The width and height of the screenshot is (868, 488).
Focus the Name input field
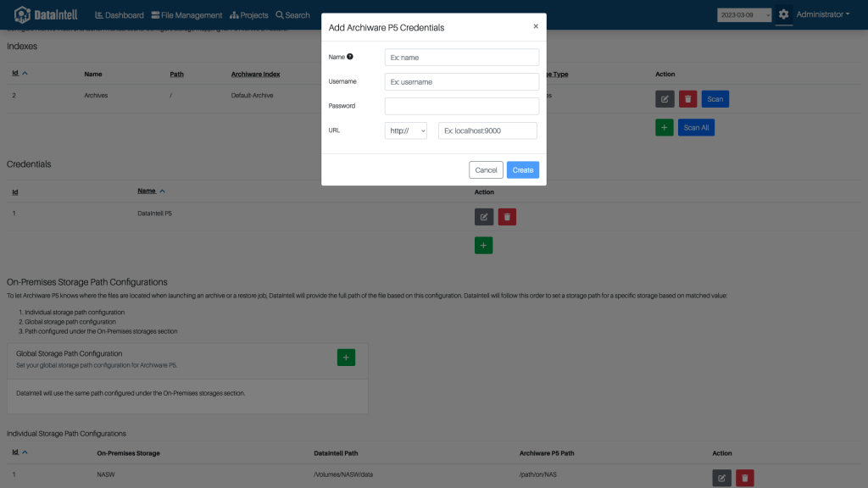(x=462, y=58)
